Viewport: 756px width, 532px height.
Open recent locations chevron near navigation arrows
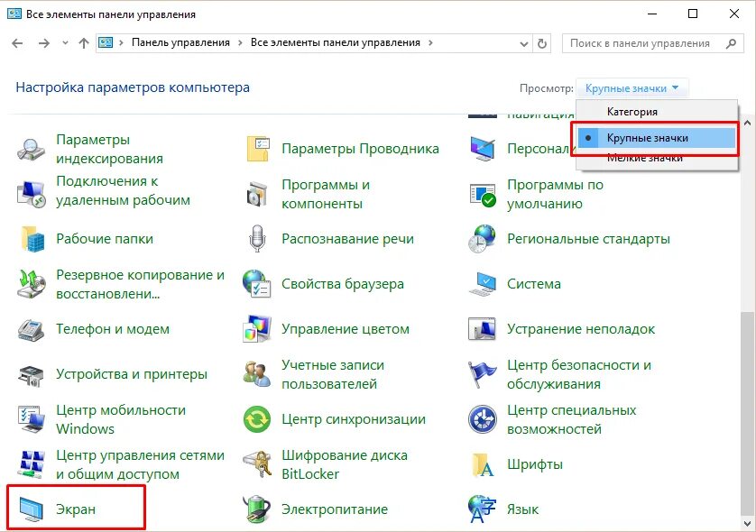point(64,41)
